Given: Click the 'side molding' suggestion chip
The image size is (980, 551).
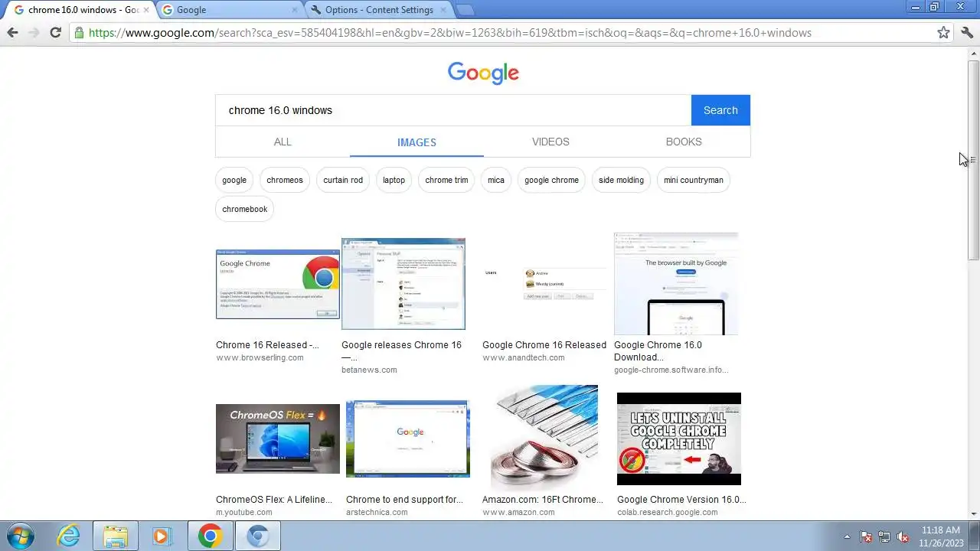Looking at the screenshot, I should (621, 180).
